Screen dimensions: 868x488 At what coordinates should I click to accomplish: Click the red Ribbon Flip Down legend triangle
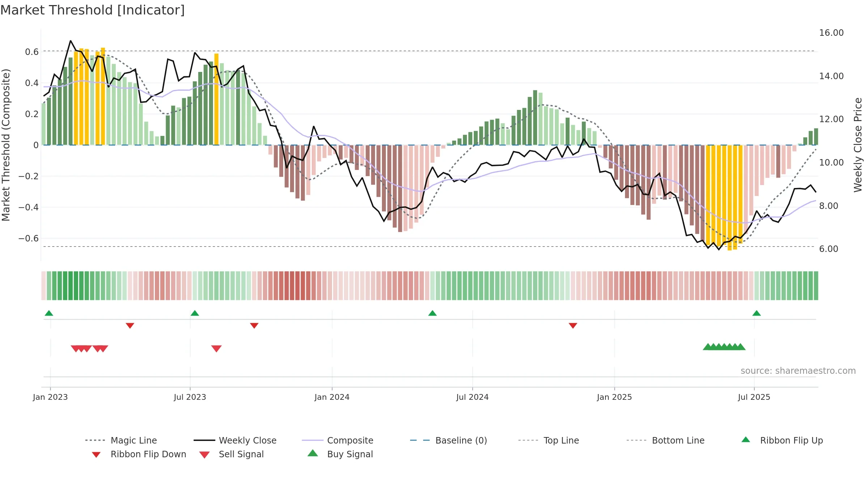(96, 455)
